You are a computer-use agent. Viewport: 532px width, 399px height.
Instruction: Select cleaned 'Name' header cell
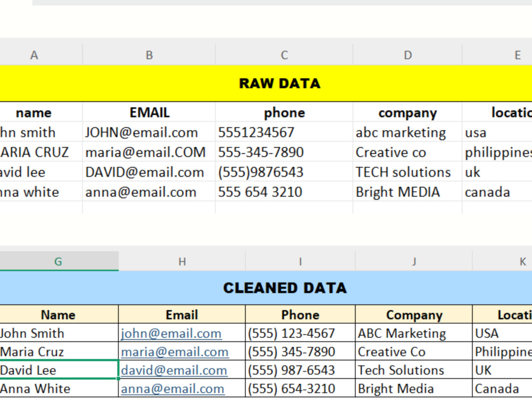(59, 314)
